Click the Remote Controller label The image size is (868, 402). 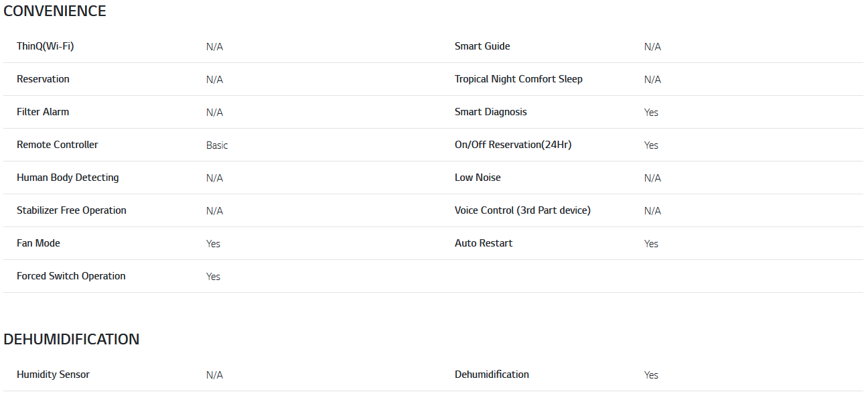tap(57, 145)
